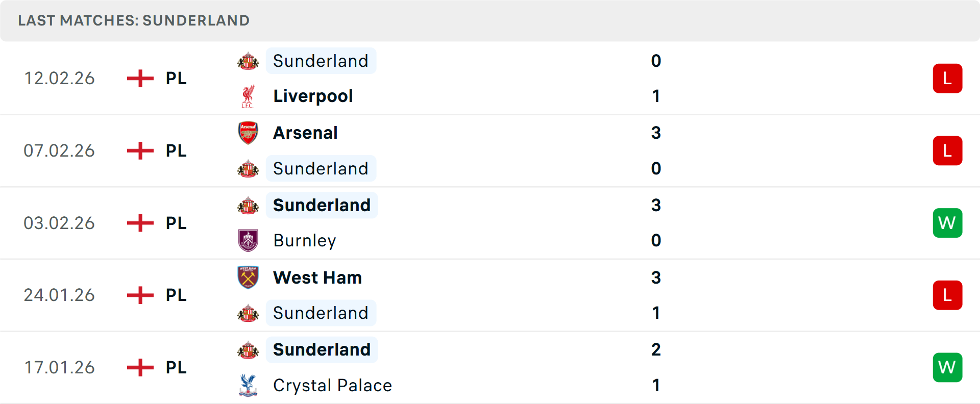Click the date 24.01.26

coord(59,295)
